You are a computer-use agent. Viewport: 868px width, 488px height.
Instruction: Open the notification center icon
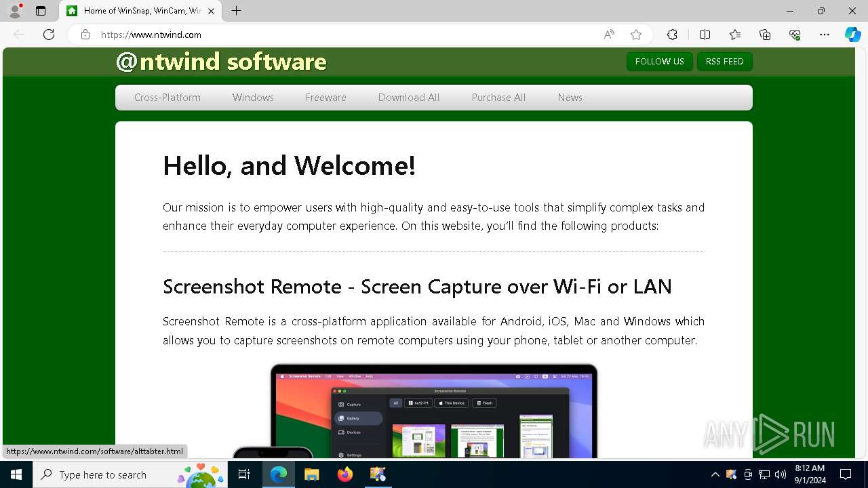pos(846,474)
